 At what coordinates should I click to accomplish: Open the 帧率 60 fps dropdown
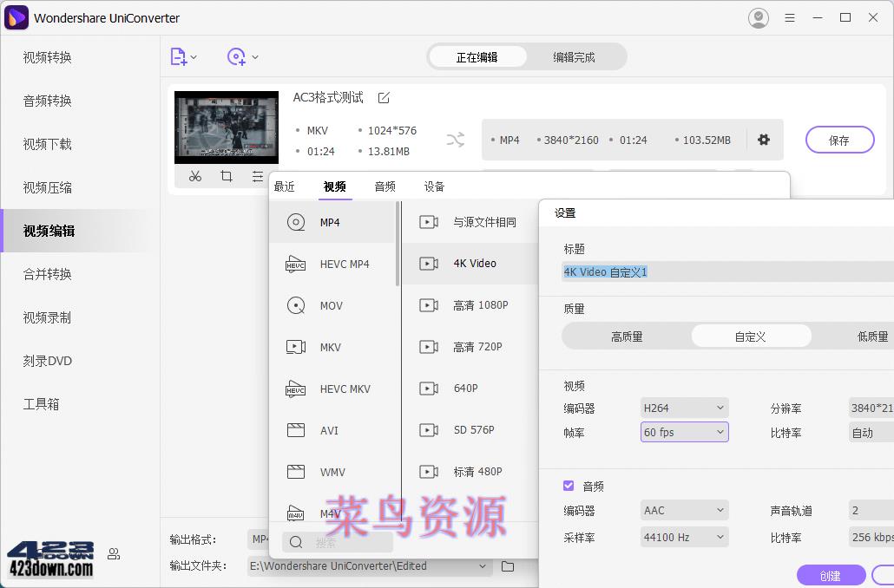click(684, 432)
